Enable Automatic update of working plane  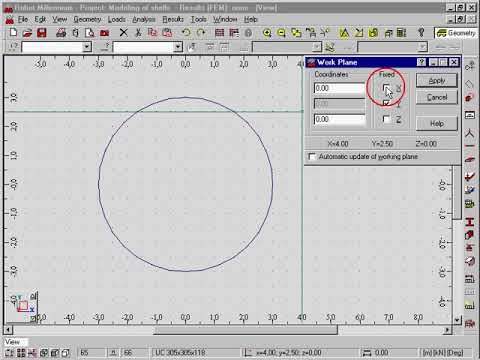pyautogui.click(x=312, y=157)
